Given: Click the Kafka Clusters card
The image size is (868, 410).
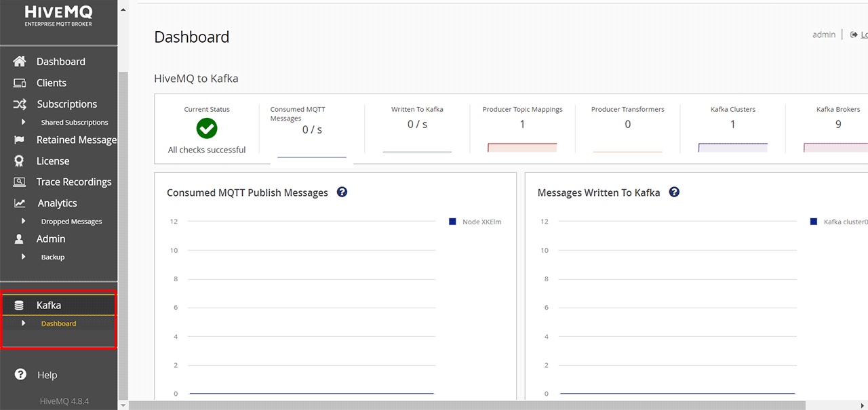Looking at the screenshot, I should pyautogui.click(x=733, y=129).
